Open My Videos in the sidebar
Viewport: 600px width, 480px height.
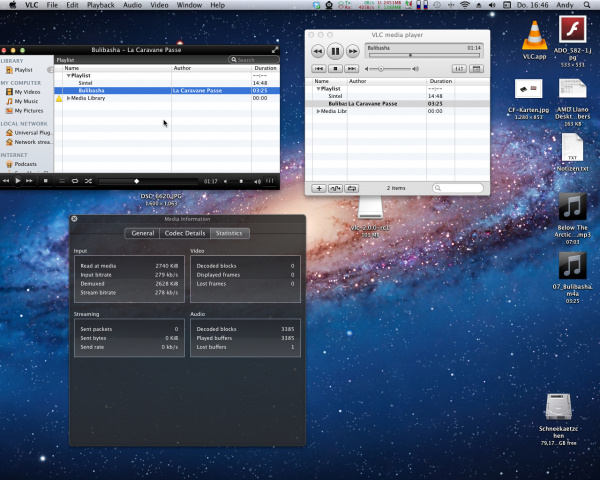pyautogui.click(x=27, y=92)
